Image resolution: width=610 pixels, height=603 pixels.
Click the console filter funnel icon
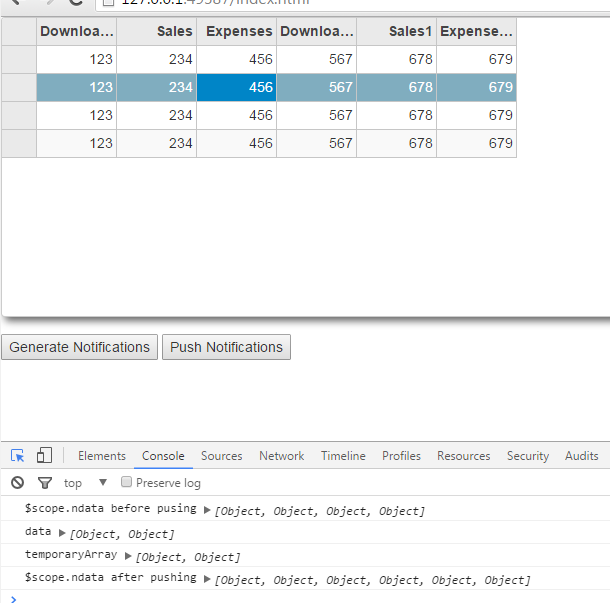[x=44, y=483]
